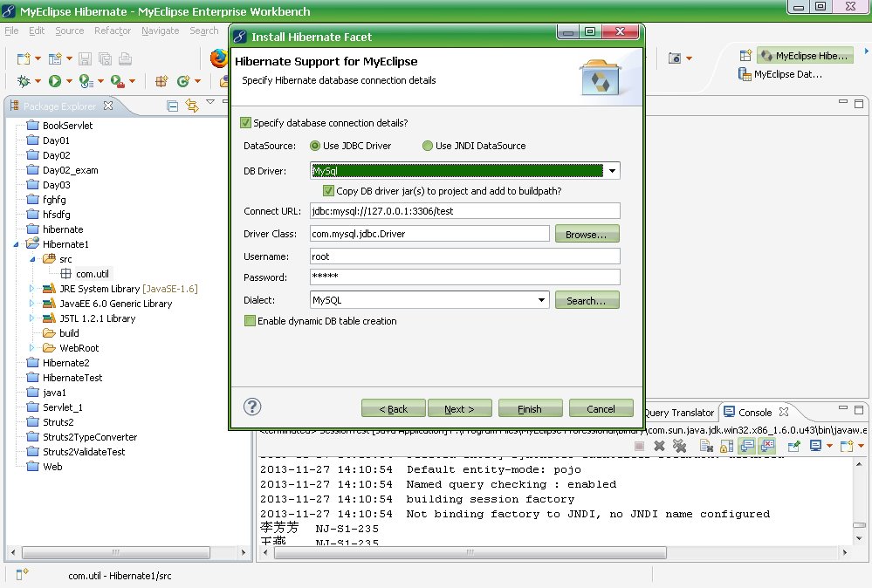Open Package Explorer view menu triangle
This screenshot has height=588, width=872.
tap(210, 102)
